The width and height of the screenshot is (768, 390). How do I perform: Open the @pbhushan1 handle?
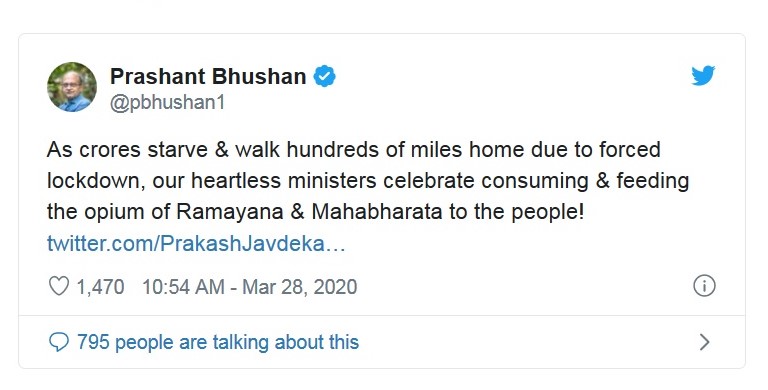point(168,103)
